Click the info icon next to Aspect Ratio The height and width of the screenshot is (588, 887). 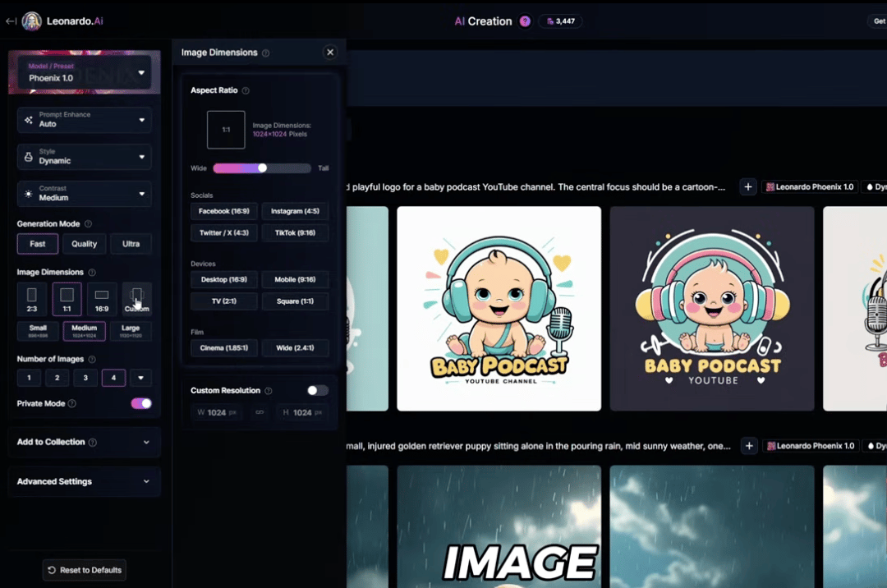[x=246, y=90]
